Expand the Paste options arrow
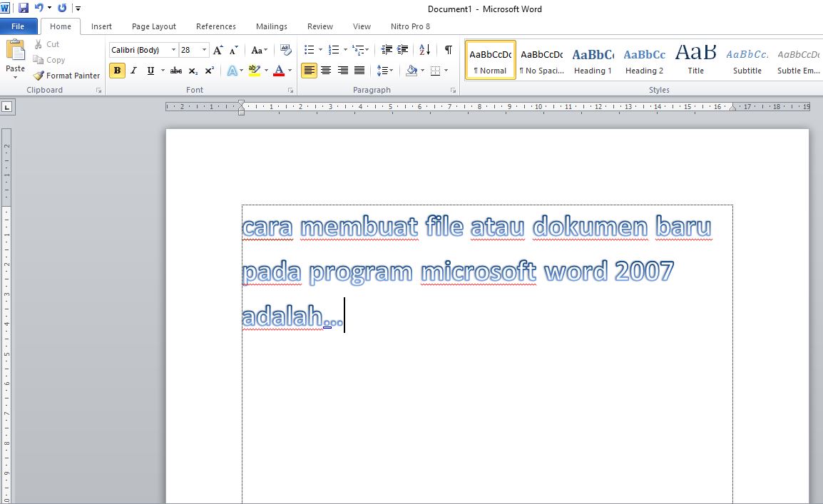823x504 pixels. [15, 77]
